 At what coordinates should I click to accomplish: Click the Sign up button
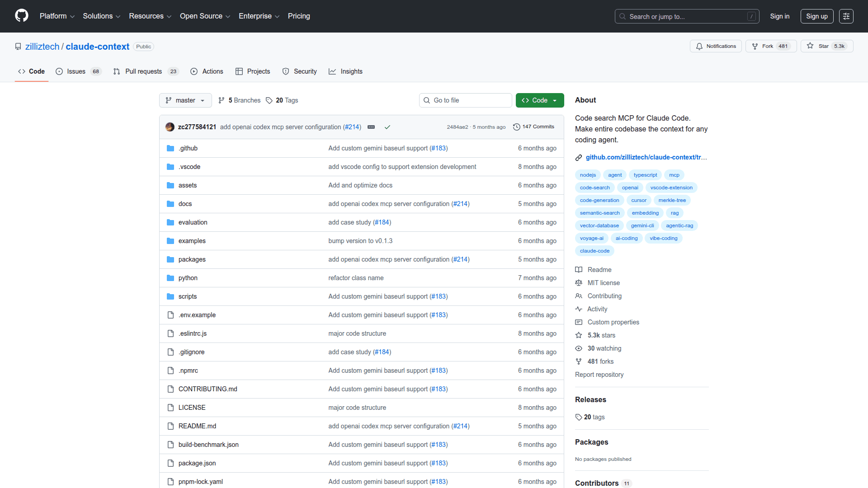point(816,16)
